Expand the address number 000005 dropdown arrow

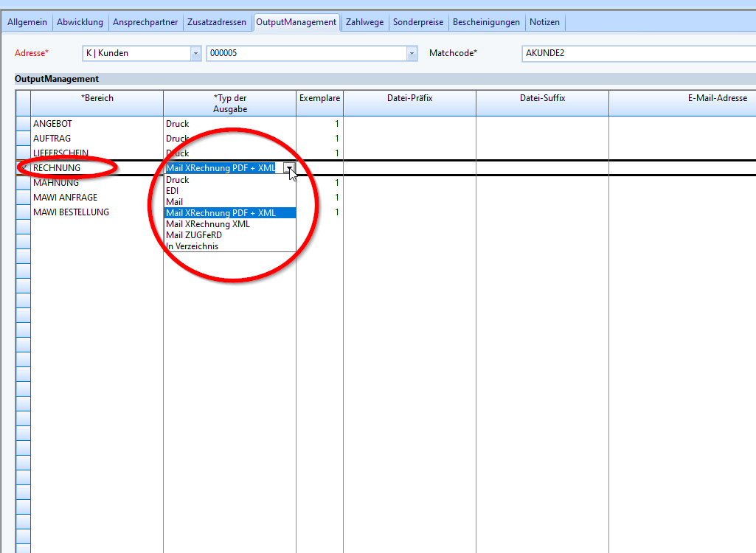click(412, 53)
